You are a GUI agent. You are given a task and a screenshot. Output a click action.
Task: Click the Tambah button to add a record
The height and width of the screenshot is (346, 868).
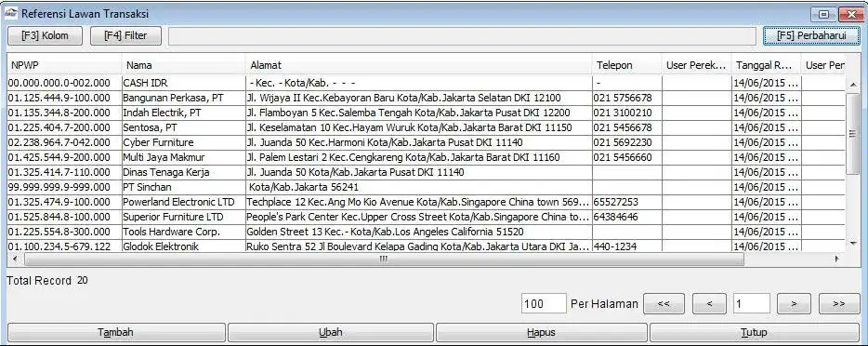tap(115, 333)
